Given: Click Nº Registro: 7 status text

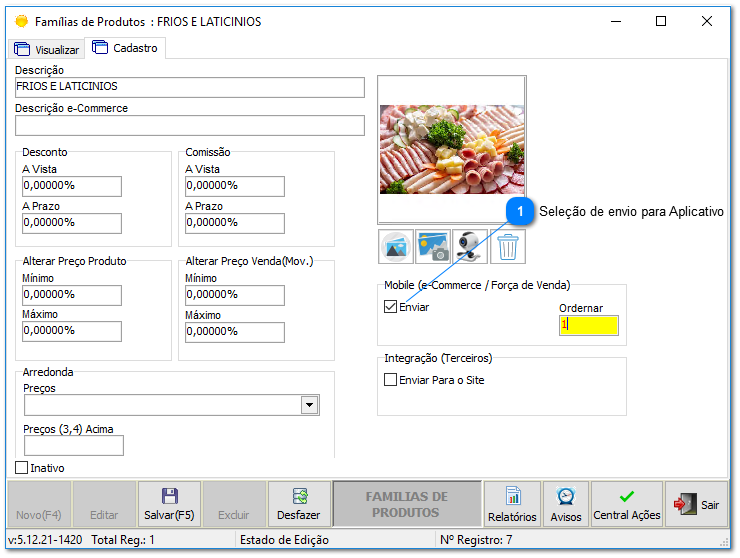Looking at the screenshot, I should pyautogui.click(x=476, y=540).
